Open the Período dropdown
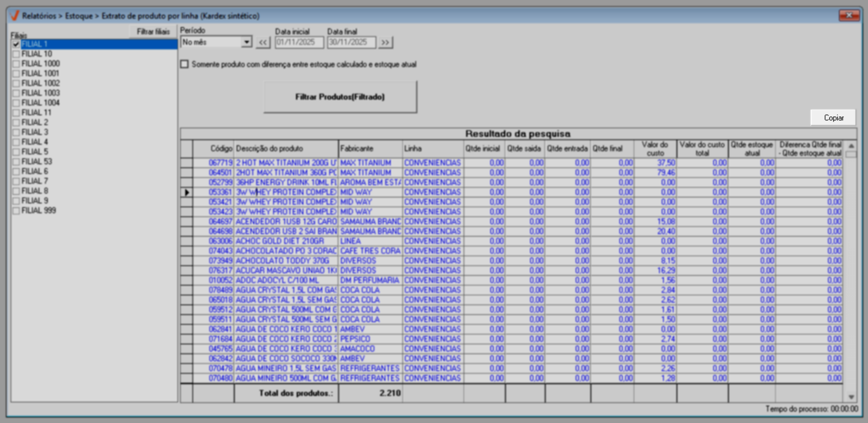 tap(246, 42)
